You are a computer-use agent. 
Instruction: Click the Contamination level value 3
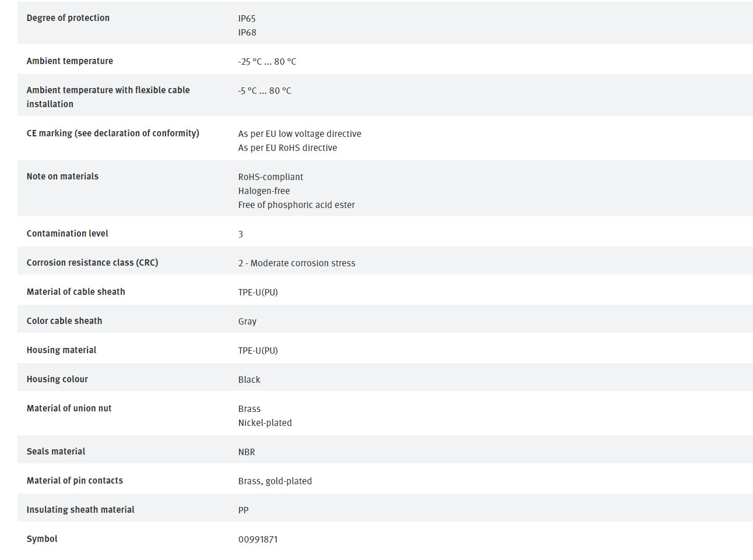(x=240, y=234)
